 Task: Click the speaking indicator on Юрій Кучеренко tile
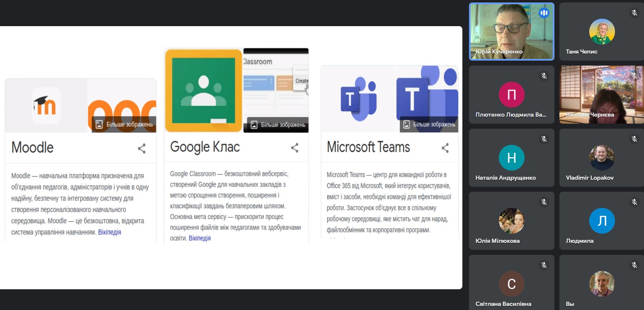click(x=544, y=13)
